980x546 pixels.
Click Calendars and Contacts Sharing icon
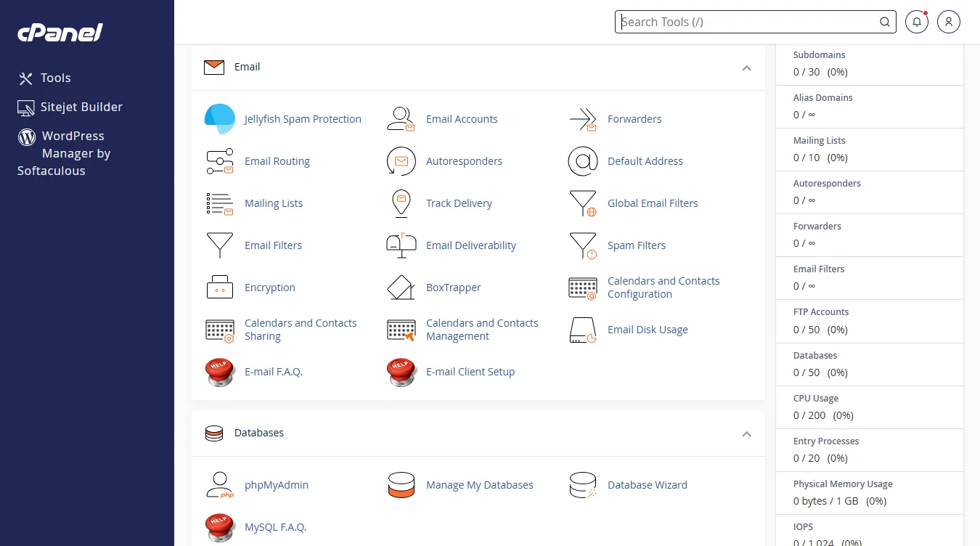click(220, 330)
